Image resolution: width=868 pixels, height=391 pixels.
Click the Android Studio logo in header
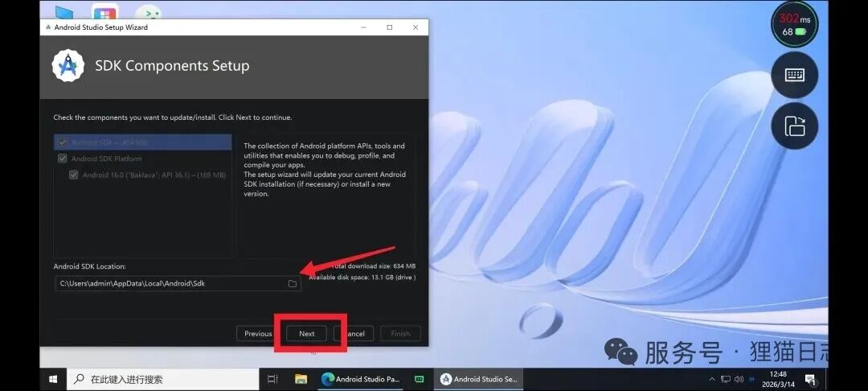68,66
